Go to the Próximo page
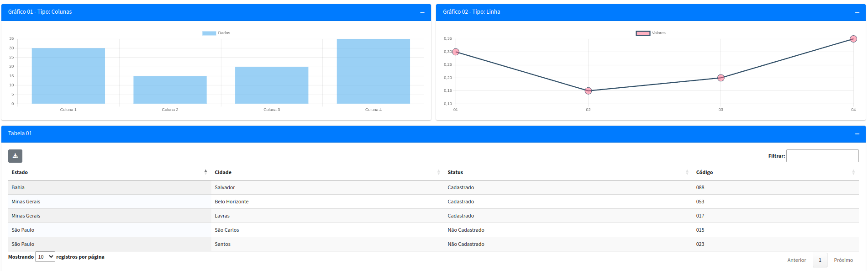Viewport: 868px width, 271px height. pyautogui.click(x=843, y=260)
